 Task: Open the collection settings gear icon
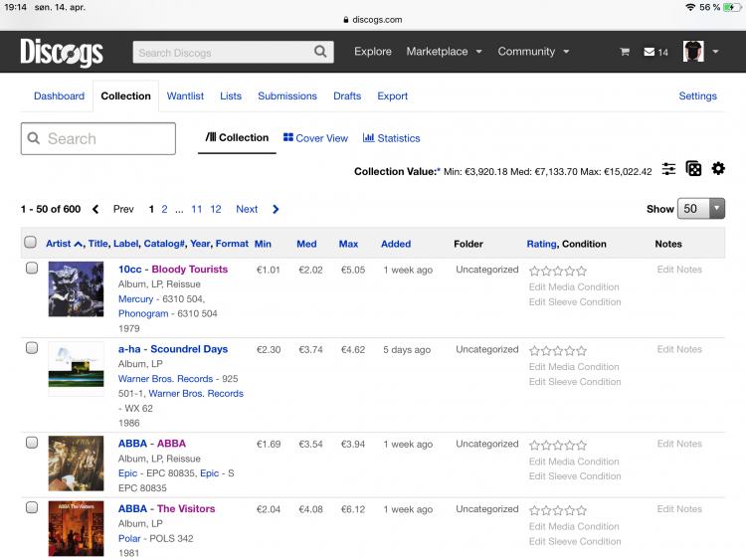(x=718, y=168)
